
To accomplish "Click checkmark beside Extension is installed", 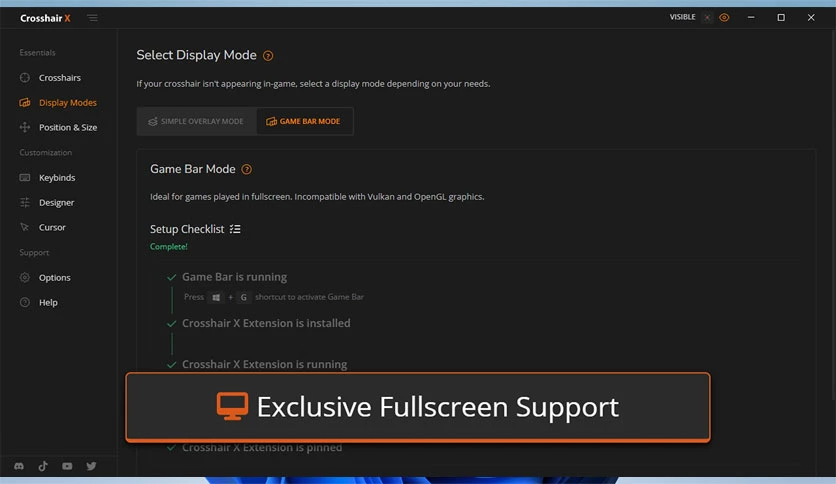I will (171, 324).
